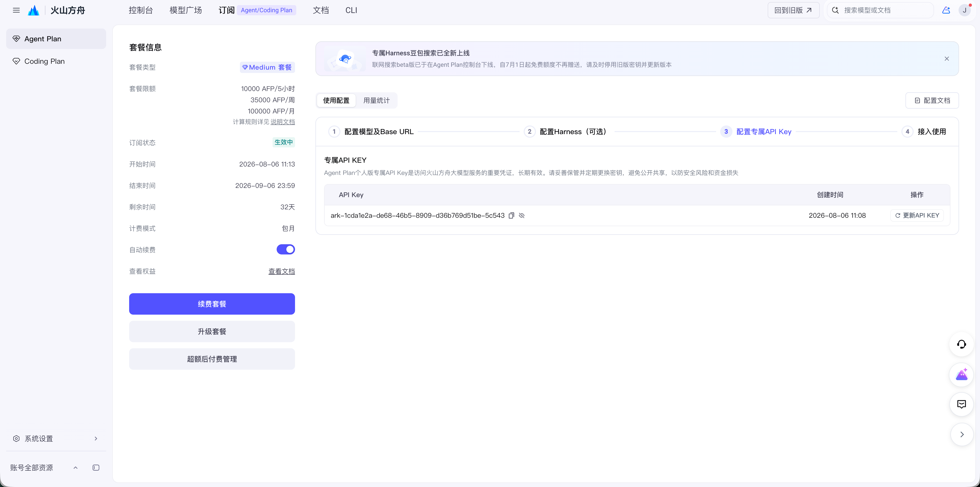Select Coding Plan in sidebar
The width and height of the screenshot is (980, 487).
click(x=56, y=61)
